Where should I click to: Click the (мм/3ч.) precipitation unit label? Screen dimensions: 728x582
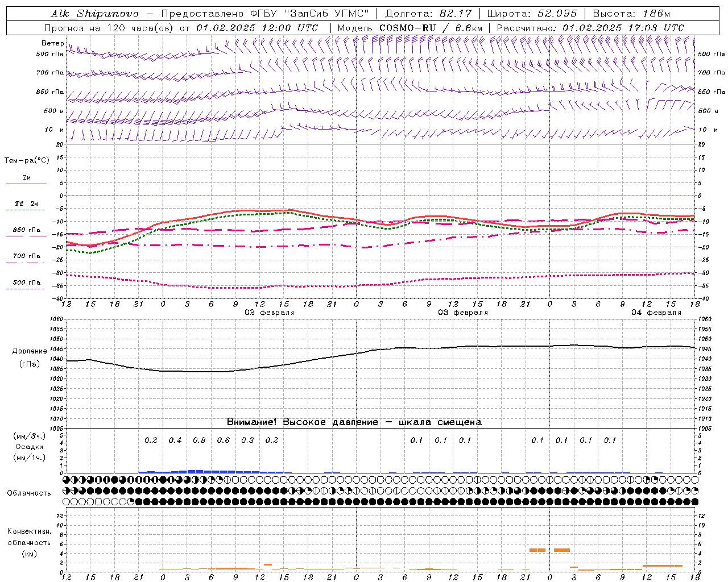(30, 436)
